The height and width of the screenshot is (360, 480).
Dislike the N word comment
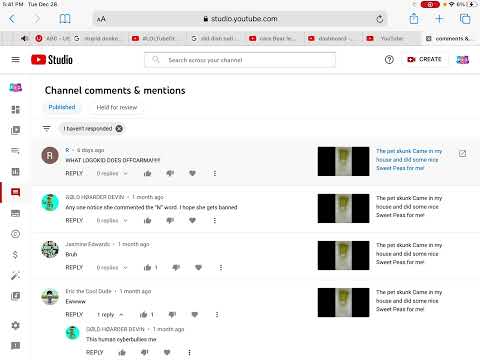(x=170, y=220)
